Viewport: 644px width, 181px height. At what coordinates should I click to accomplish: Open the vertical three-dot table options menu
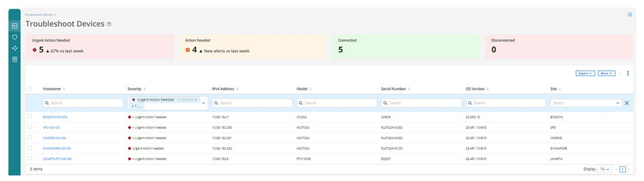[x=628, y=73]
